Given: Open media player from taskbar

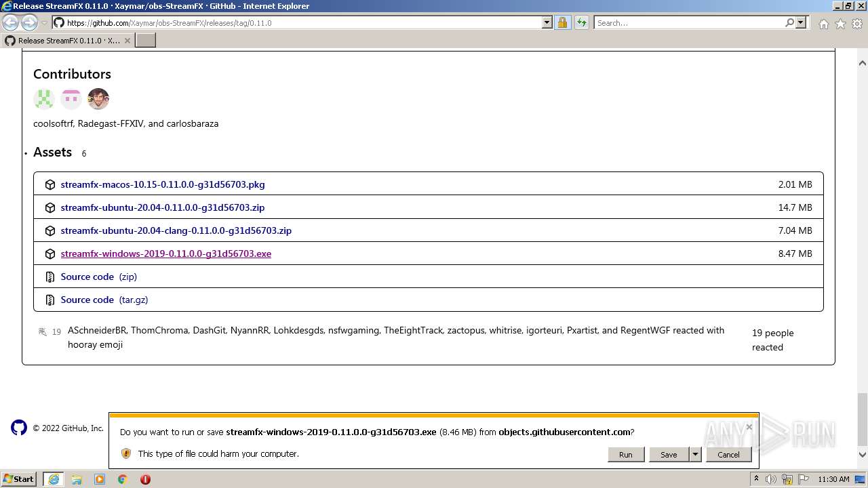Looking at the screenshot, I should 100,479.
